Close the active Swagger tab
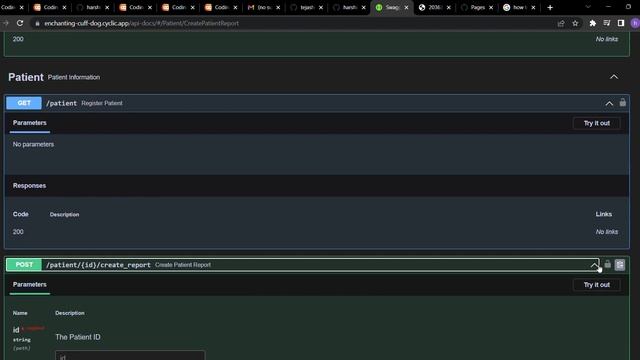 [x=406, y=7]
